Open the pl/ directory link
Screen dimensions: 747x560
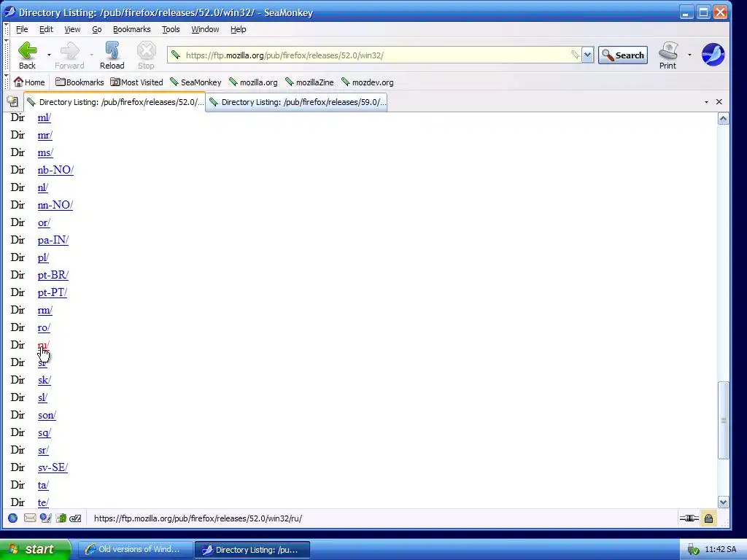tap(43, 257)
